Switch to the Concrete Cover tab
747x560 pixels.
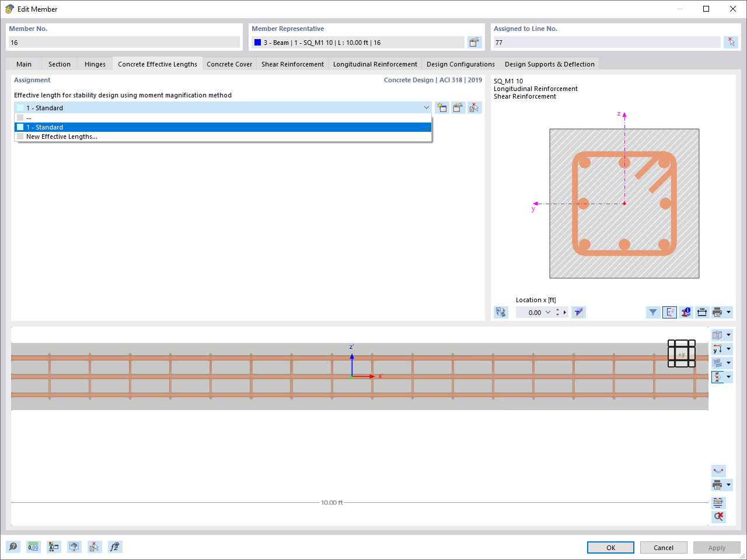pos(229,64)
